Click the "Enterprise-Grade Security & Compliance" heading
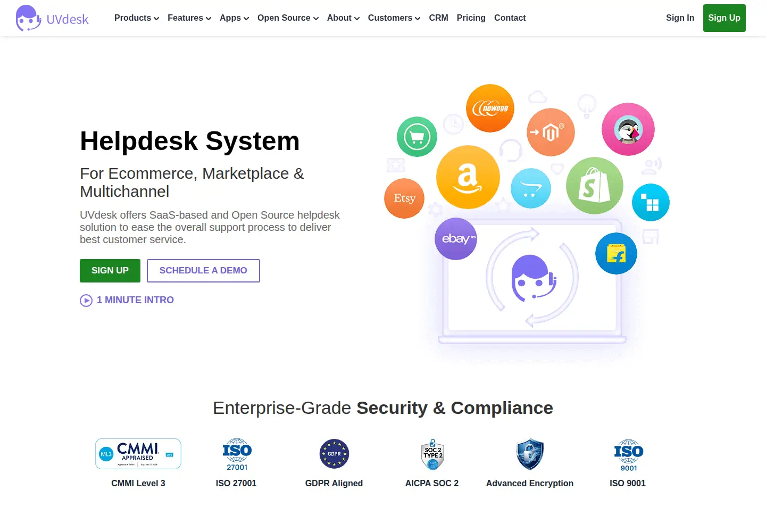Image resolution: width=766 pixels, height=532 pixels. pyautogui.click(x=383, y=408)
